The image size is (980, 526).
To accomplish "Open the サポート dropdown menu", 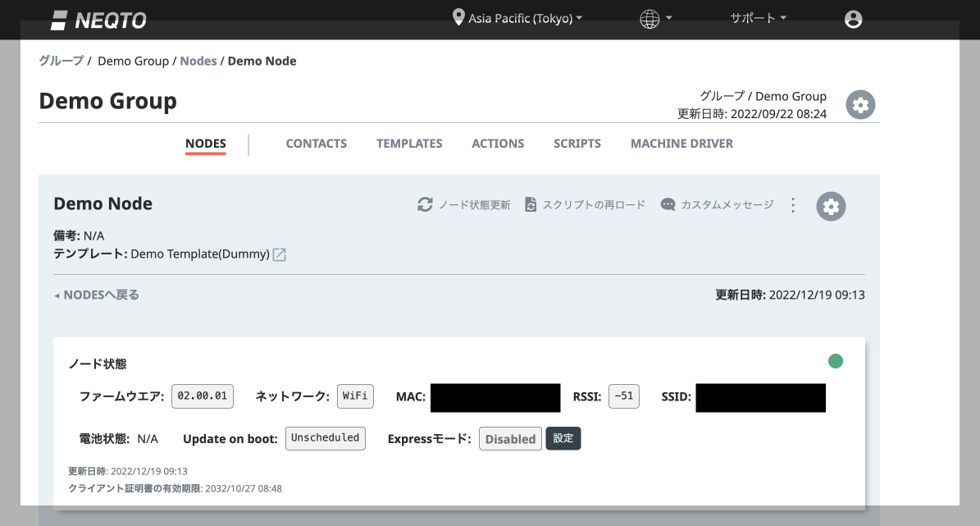I will [x=756, y=17].
